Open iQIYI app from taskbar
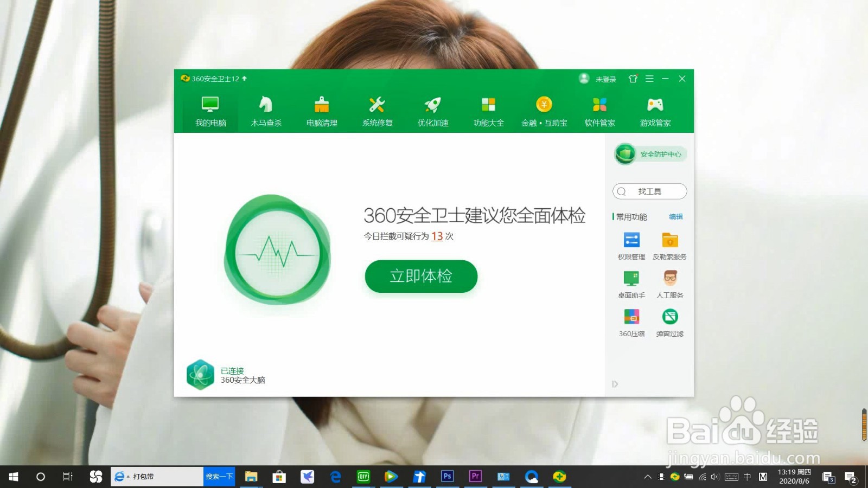 click(x=363, y=477)
